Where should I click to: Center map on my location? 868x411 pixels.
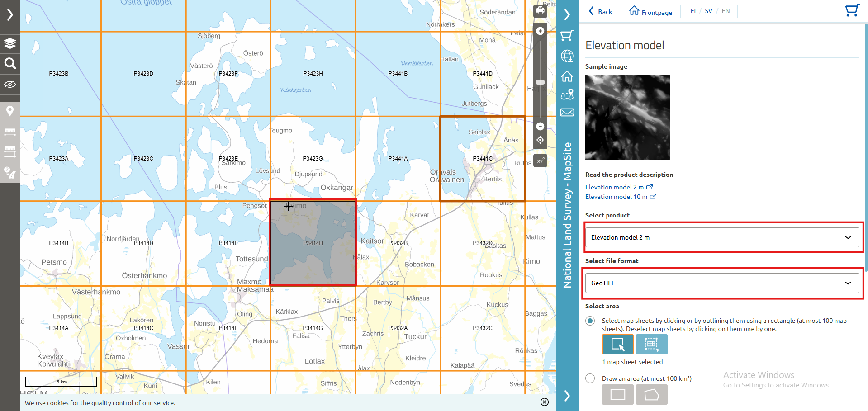[x=540, y=140]
